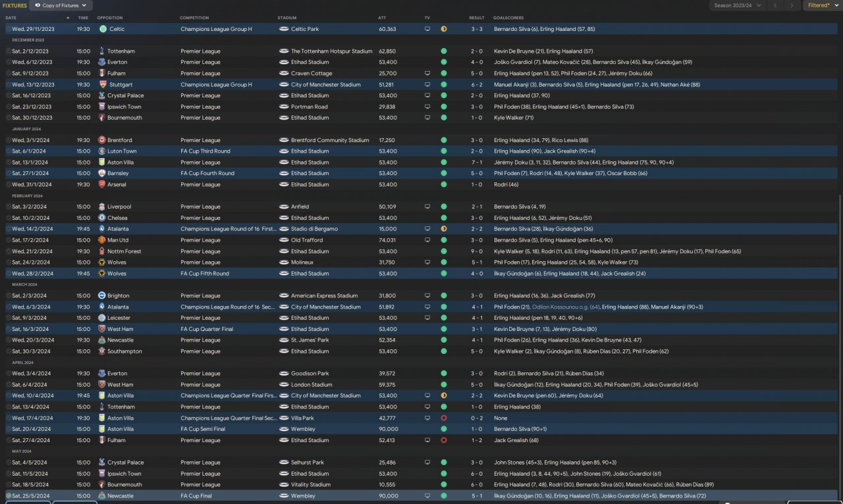Click goalscorer Jack Grealish (68)
843x504 pixels.
coord(516,440)
